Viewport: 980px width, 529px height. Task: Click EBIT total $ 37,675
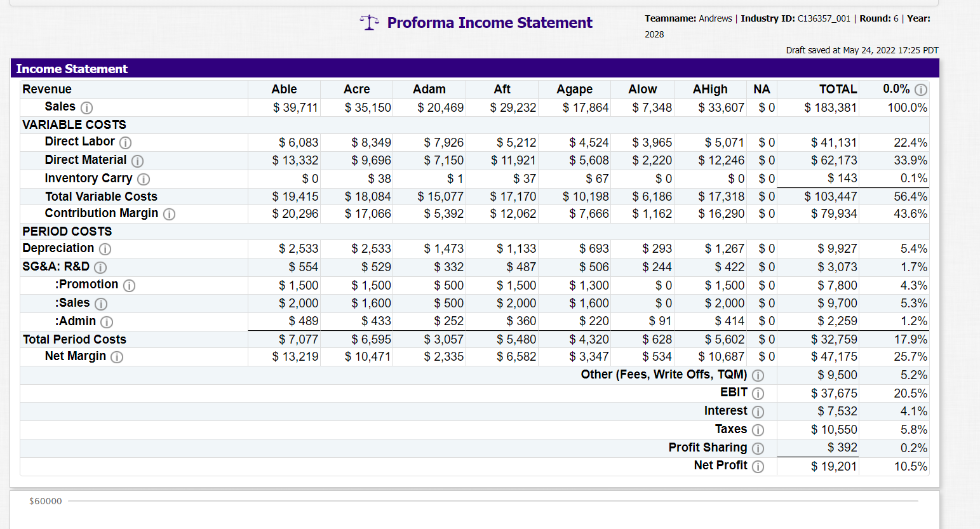coord(834,393)
